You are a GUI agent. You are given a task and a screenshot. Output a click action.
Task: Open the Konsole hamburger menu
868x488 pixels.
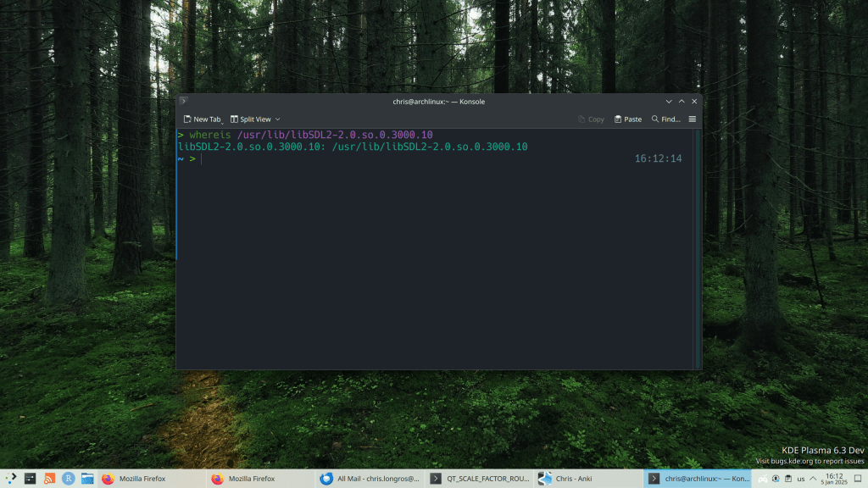pyautogui.click(x=692, y=119)
